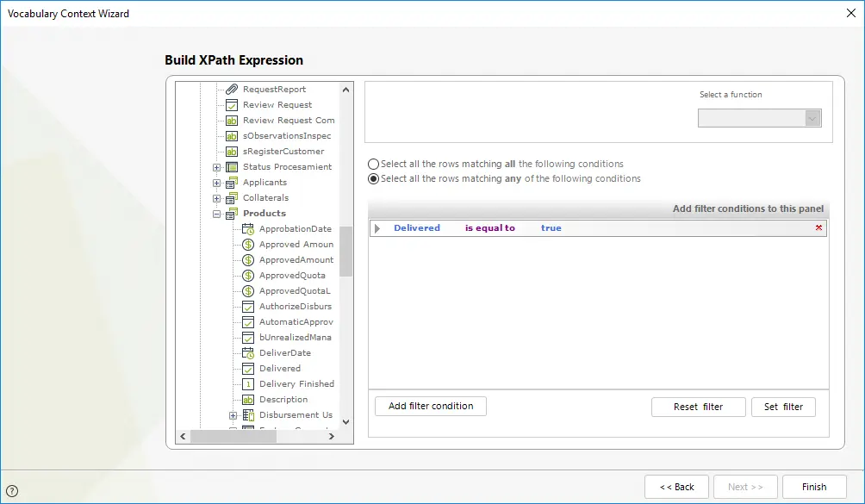
Task: Expand the Disbursement Us tree node
Action: (x=233, y=415)
